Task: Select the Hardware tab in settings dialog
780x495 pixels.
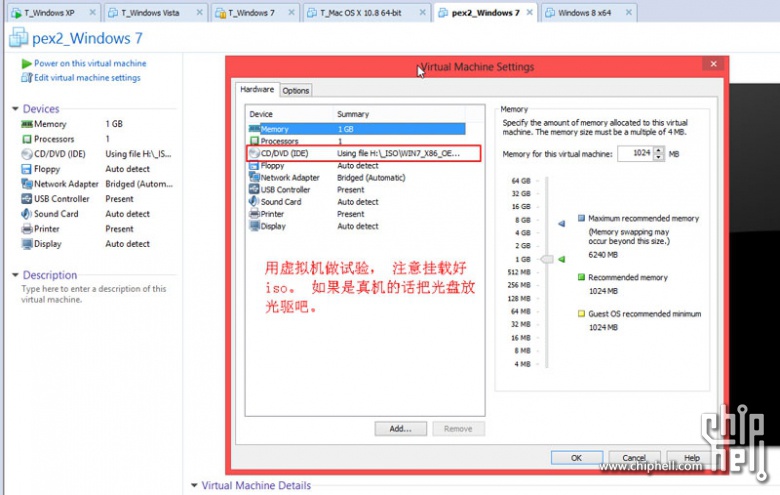Action: pyautogui.click(x=257, y=89)
